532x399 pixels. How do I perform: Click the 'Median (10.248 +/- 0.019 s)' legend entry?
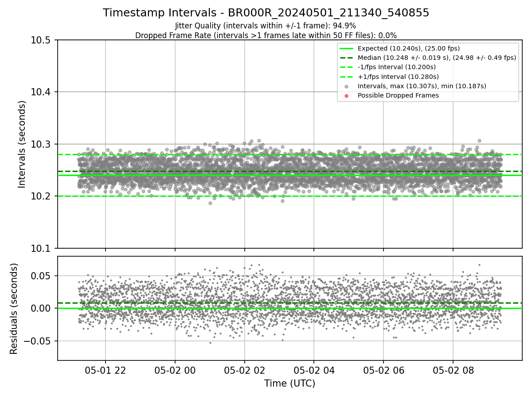point(437,58)
